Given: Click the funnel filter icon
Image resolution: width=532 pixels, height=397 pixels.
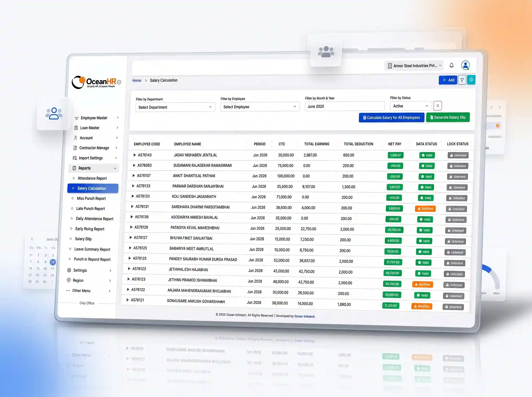Looking at the screenshot, I should tap(462, 80).
